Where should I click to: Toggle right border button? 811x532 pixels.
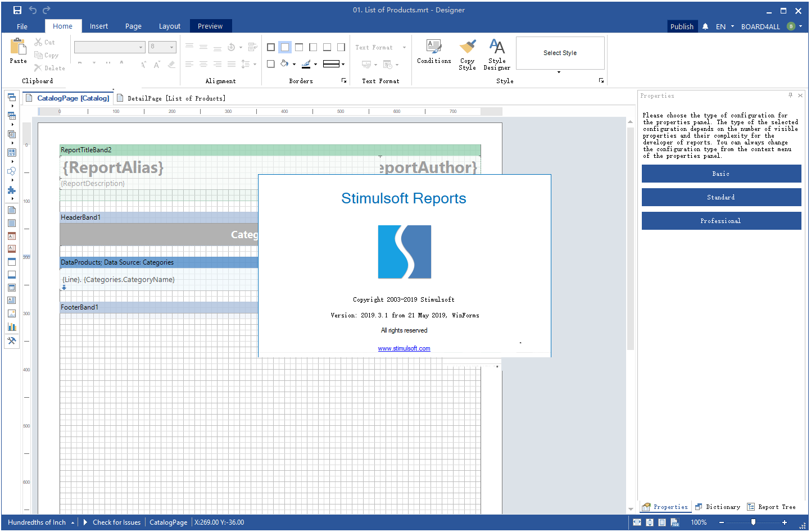pos(341,47)
